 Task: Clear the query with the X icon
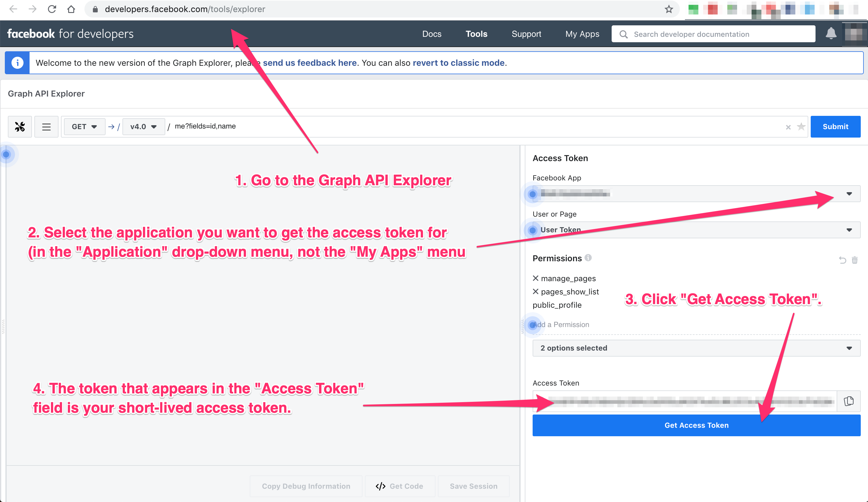[x=788, y=127]
